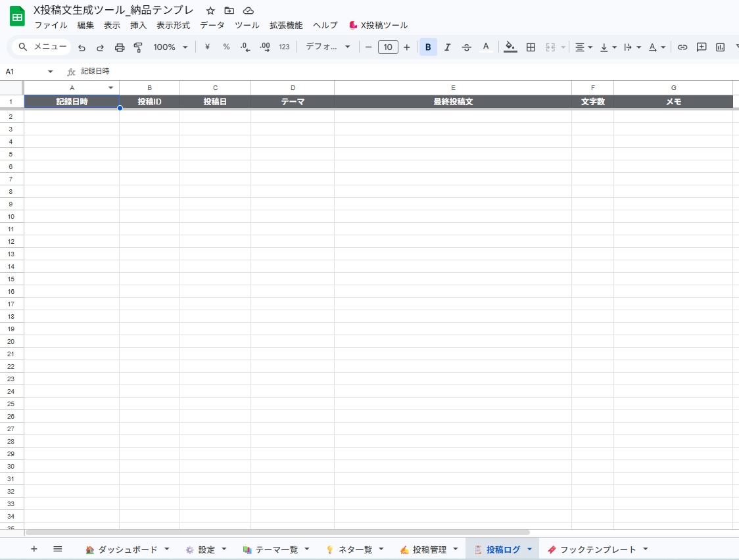Select the Paint format roller icon
The height and width of the screenshot is (560, 739).
138,47
